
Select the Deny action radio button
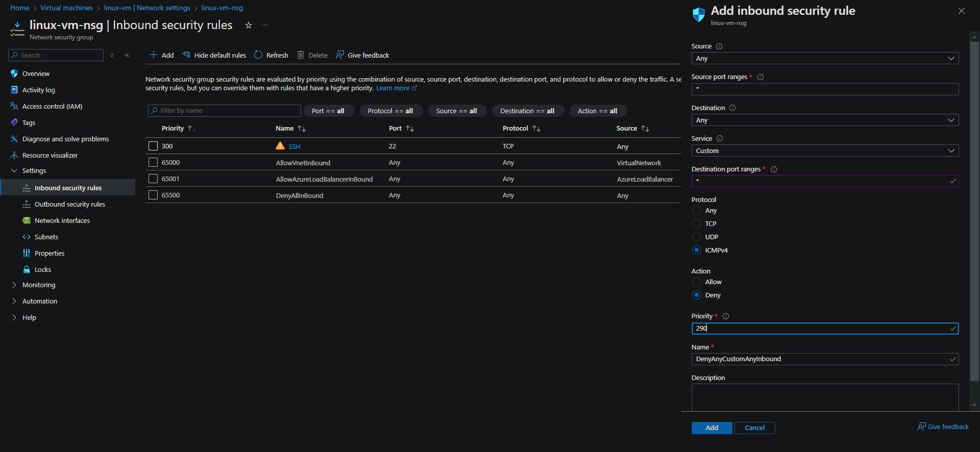pos(697,295)
